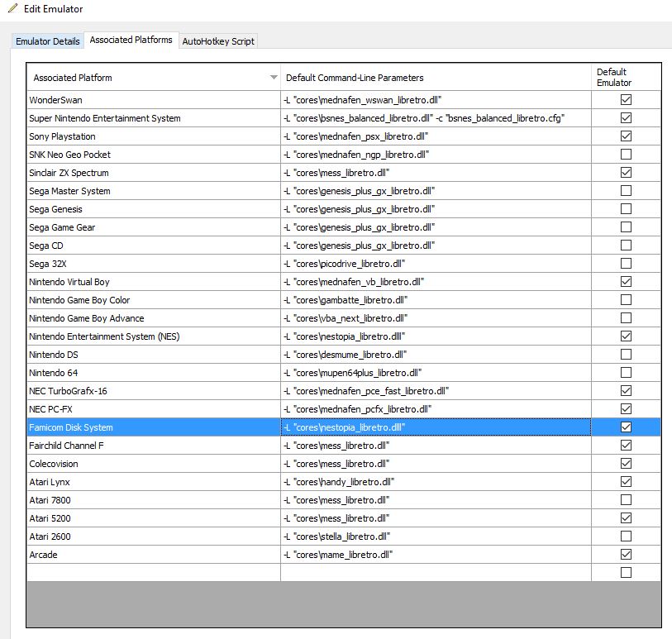Enable default emulator for Sega Genesis
The image size is (672, 639).
627,209
